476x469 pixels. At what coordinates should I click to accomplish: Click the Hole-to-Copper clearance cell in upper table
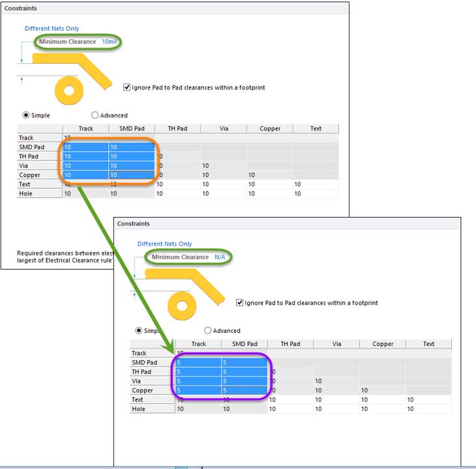pos(269,193)
